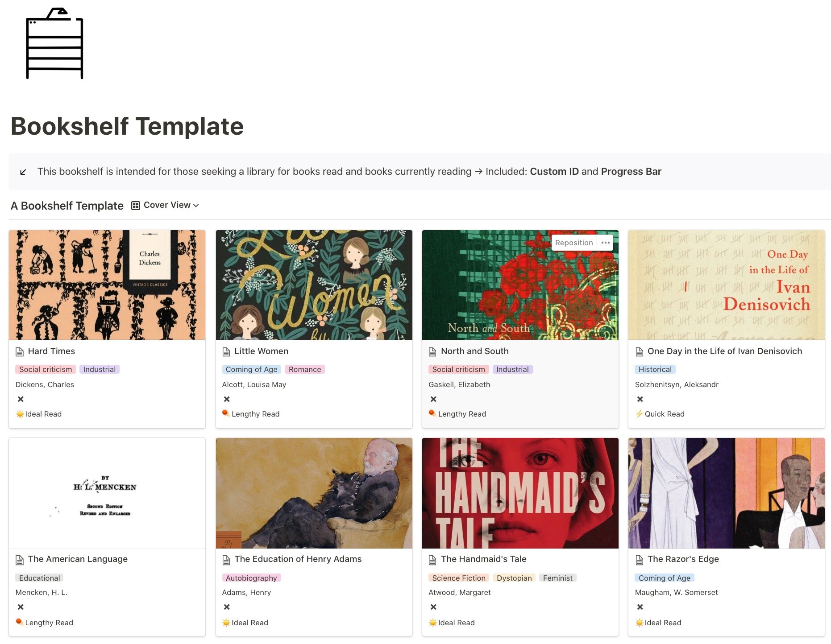831x644 pixels.
Task: Click the page icon beside North and South
Action: 432,352
